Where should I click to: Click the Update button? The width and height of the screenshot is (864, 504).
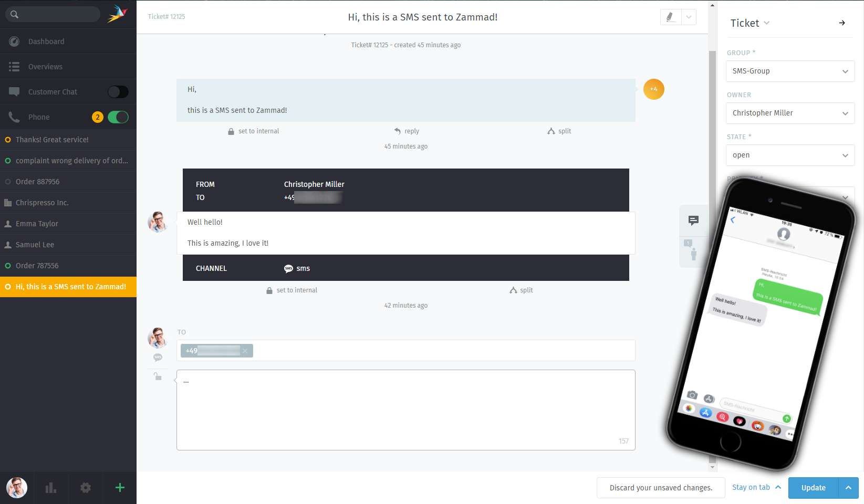[814, 488]
